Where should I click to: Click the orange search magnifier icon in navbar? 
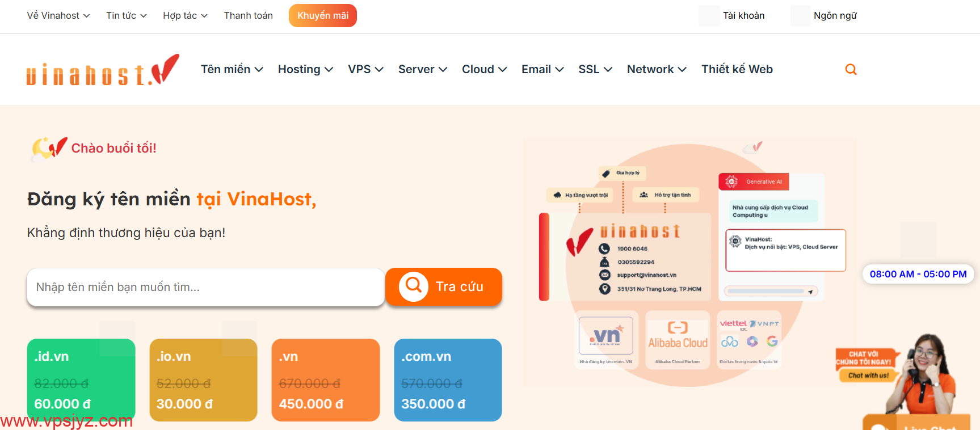(x=851, y=69)
